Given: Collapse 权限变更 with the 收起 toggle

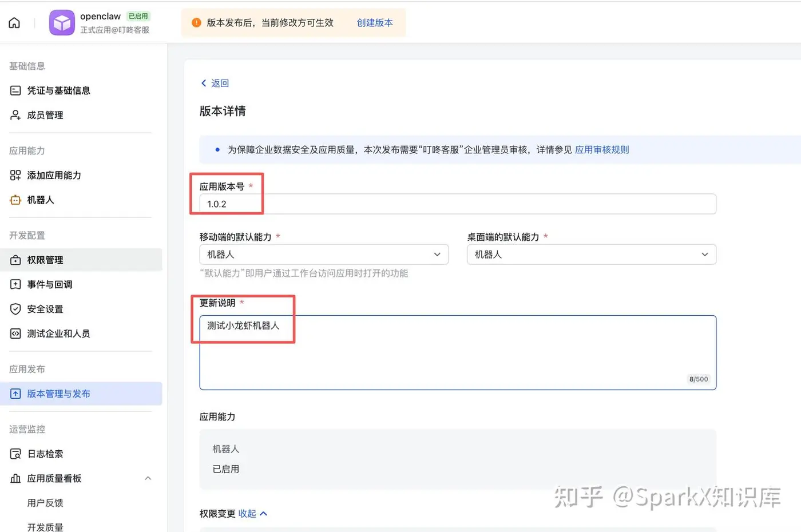Looking at the screenshot, I should pyautogui.click(x=253, y=514).
